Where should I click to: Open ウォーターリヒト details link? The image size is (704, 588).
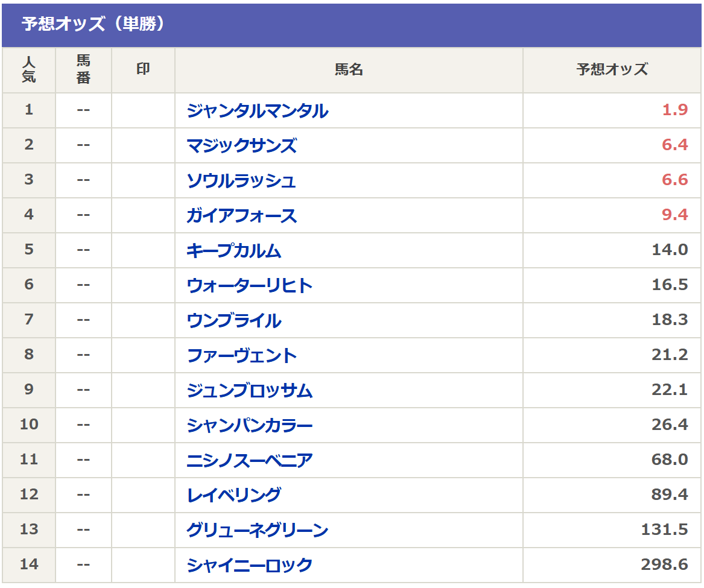pyautogui.click(x=250, y=286)
